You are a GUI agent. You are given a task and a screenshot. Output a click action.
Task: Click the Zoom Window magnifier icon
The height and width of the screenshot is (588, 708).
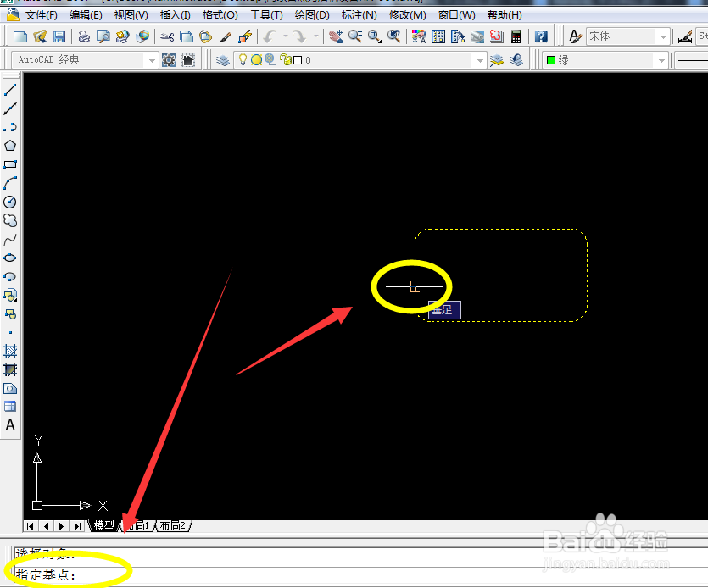click(x=374, y=36)
